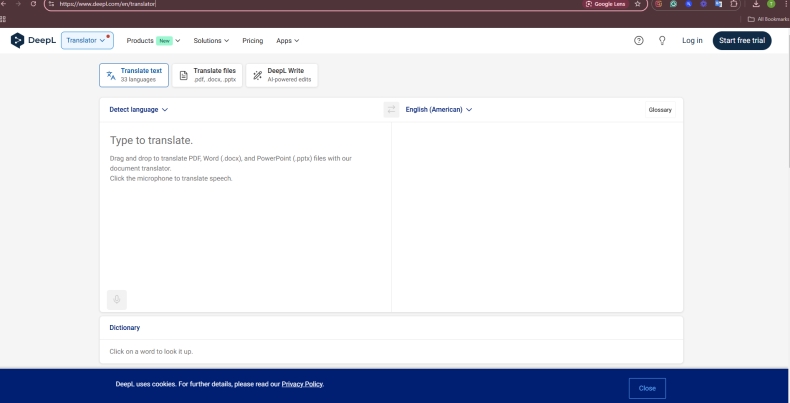790x403 pixels.
Task: Open the Privacy Policy link
Action: tap(302, 384)
